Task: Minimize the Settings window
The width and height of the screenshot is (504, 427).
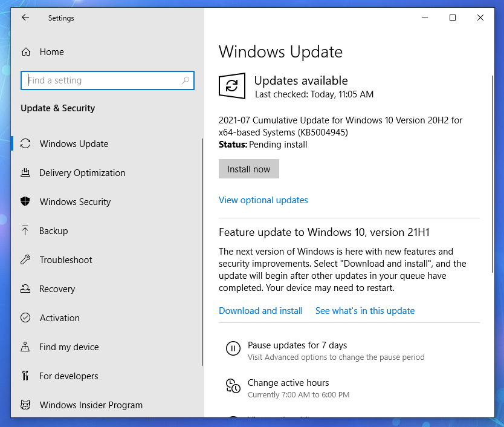Action: 425,18
